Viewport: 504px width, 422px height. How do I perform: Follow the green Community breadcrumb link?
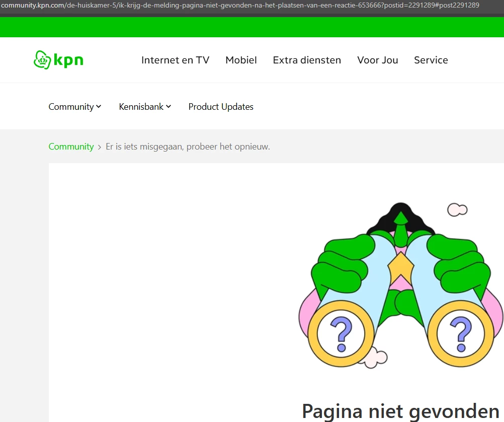click(71, 147)
